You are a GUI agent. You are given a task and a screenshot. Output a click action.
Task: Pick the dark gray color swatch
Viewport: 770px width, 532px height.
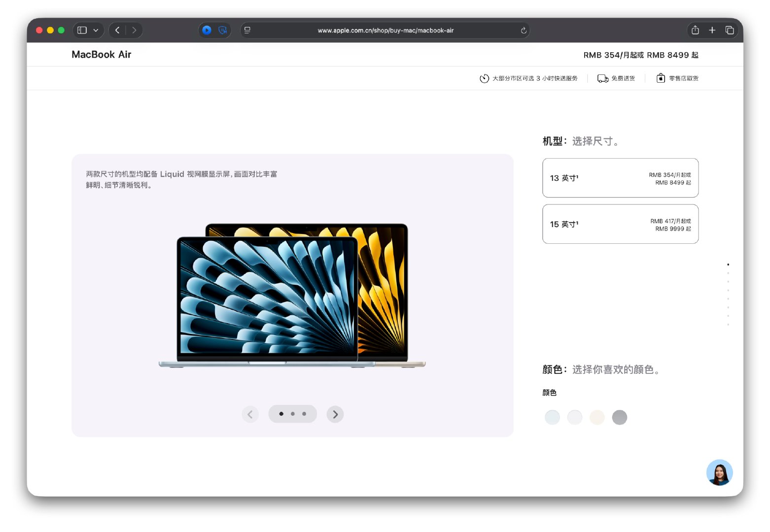(620, 417)
